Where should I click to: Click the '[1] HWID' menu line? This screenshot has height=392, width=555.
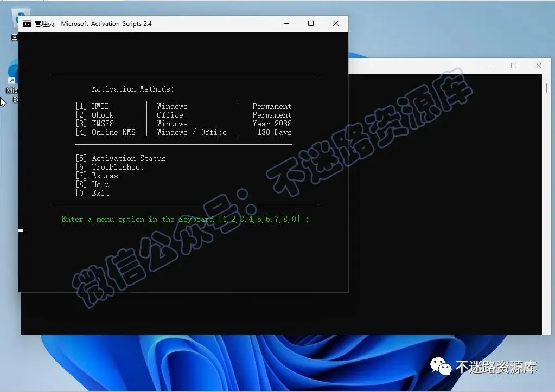click(92, 106)
